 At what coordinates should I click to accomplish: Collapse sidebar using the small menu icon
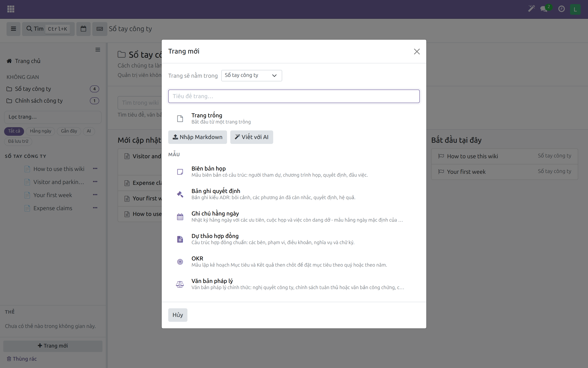98,50
